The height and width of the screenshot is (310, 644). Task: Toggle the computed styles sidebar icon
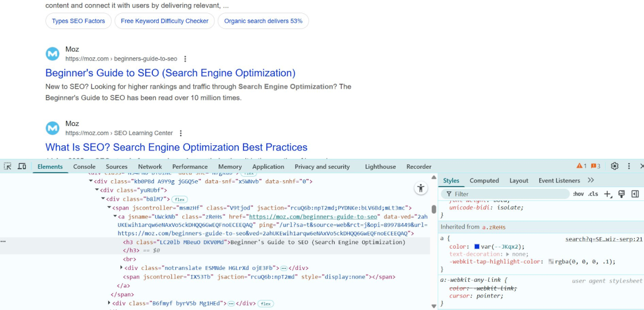tap(635, 194)
